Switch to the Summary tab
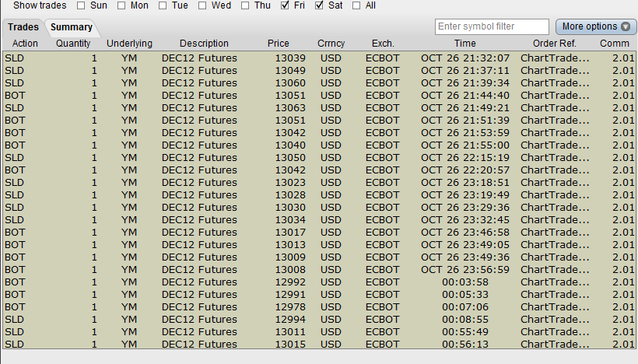This screenshot has width=638, height=364. click(x=72, y=27)
